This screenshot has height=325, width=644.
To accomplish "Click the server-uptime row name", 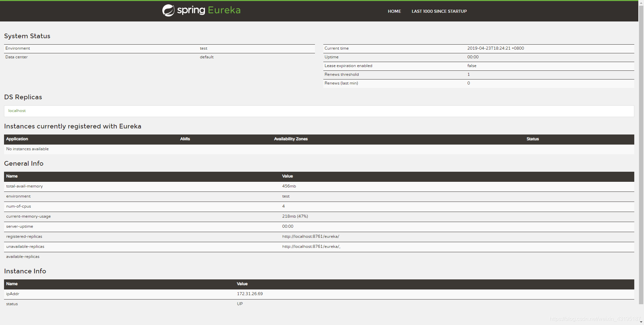I will point(19,226).
